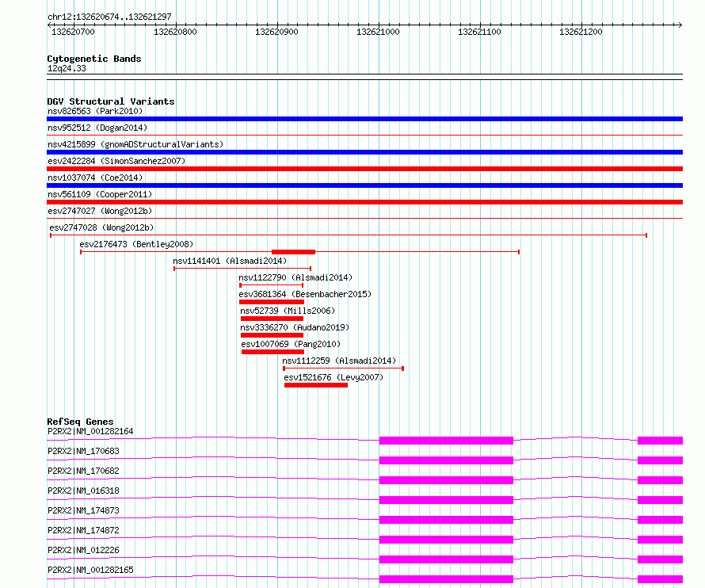Select the blue nsv826563 variant bar
Viewport: 705px width, 588px height.
364,119
